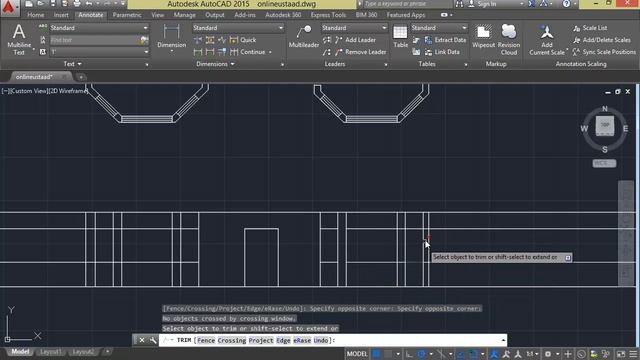Insert a Table

400,37
